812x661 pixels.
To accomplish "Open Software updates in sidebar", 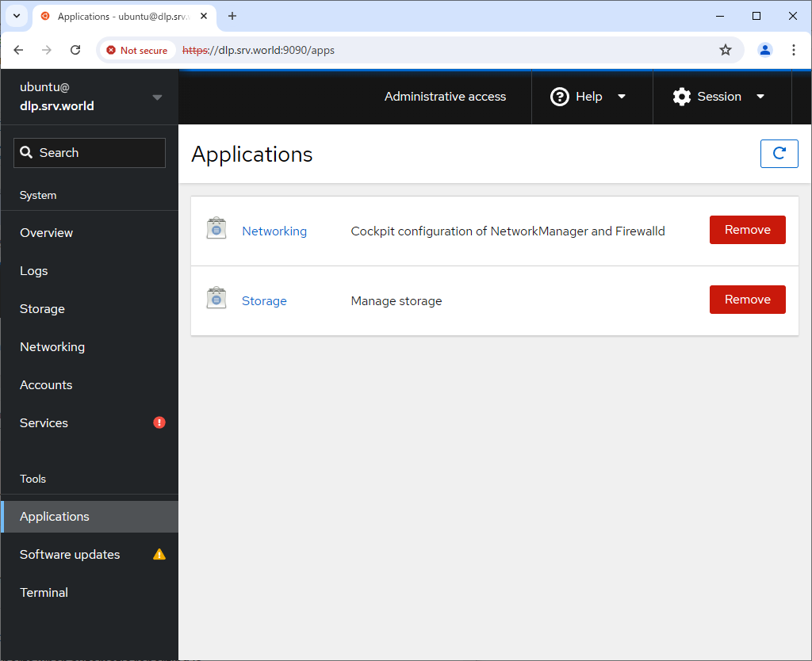I will pos(89,554).
